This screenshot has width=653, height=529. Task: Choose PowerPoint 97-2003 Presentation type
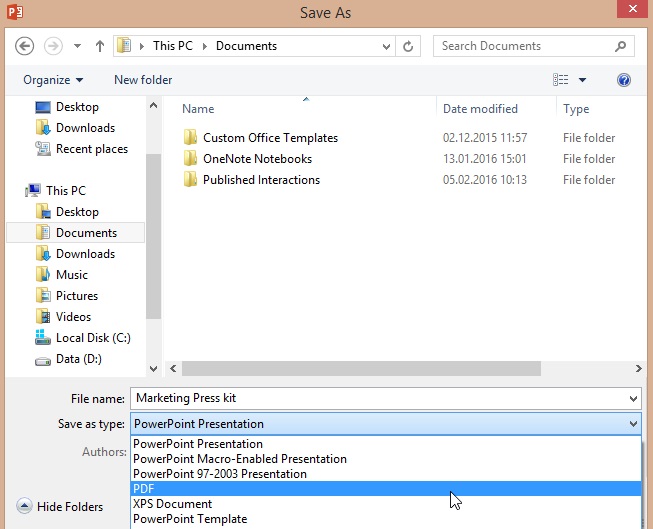point(386,474)
